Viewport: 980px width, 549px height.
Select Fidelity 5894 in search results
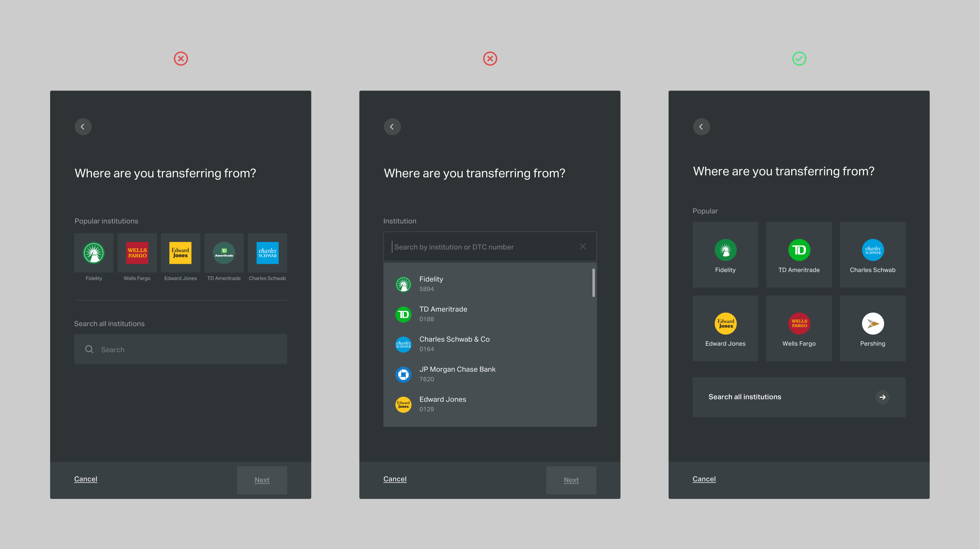pyautogui.click(x=431, y=284)
